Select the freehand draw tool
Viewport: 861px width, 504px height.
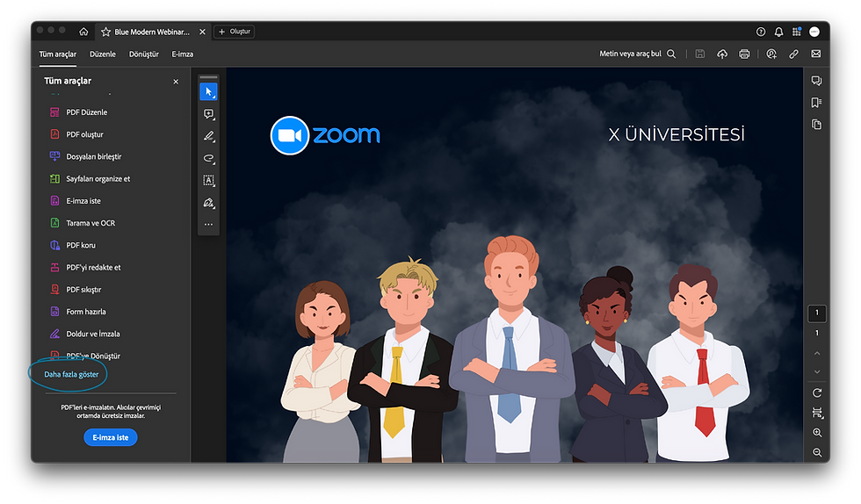pos(209,159)
